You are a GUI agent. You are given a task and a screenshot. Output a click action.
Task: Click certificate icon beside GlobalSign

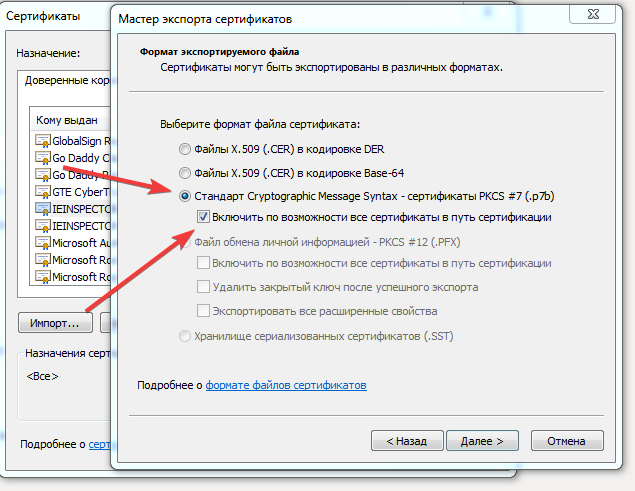pos(43,141)
